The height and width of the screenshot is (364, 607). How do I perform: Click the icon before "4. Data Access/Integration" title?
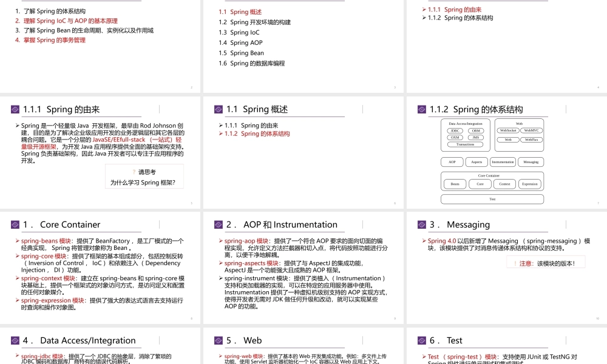pos(15,341)
